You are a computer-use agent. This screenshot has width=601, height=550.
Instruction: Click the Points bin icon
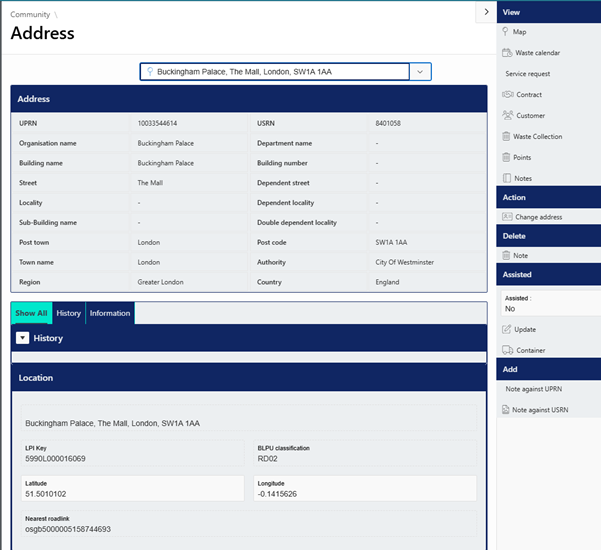click(506, 157)
